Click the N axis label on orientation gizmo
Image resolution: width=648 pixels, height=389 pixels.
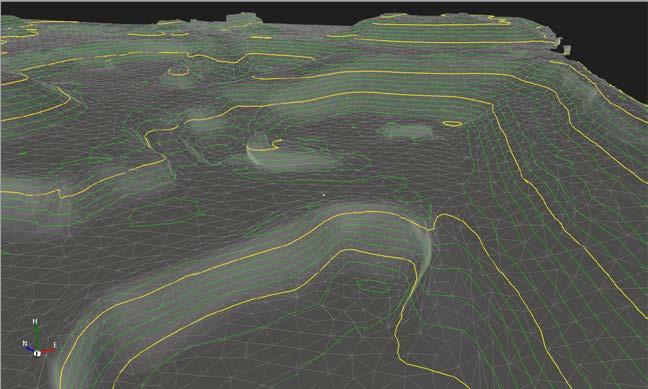point(25,344)
